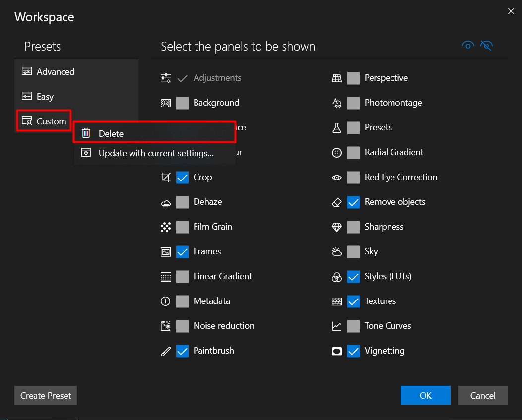Viewport: 522px width, 420px height.
Task: Select Update with current settings...
Action: [154, 153]
